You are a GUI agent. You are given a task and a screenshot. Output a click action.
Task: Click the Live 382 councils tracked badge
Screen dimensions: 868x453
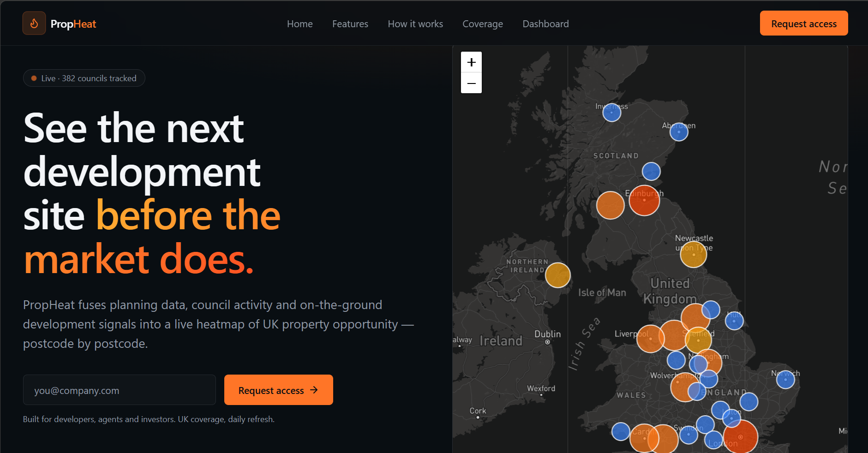[x=84, y=78]
